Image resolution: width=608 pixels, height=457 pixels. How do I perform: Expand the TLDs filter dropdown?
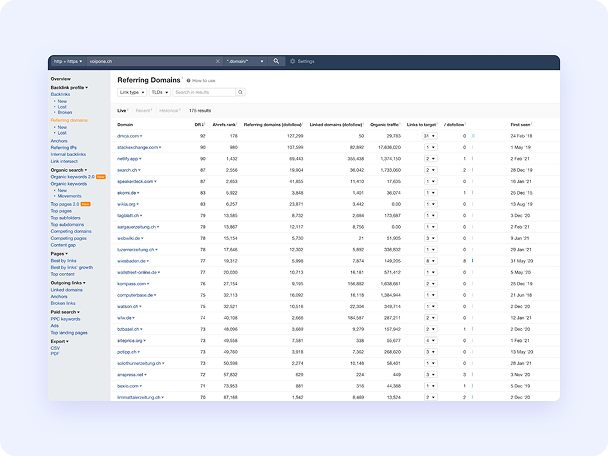pos(160,92)
